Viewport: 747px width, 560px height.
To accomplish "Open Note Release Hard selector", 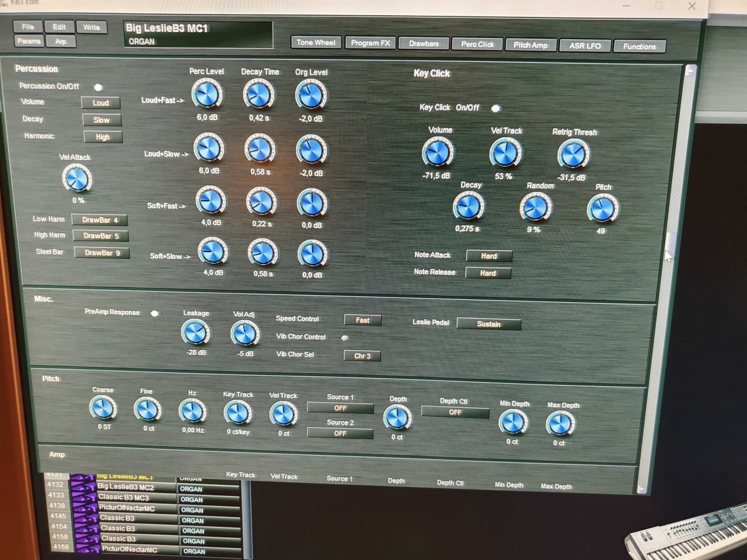I will tap(488, 272).
